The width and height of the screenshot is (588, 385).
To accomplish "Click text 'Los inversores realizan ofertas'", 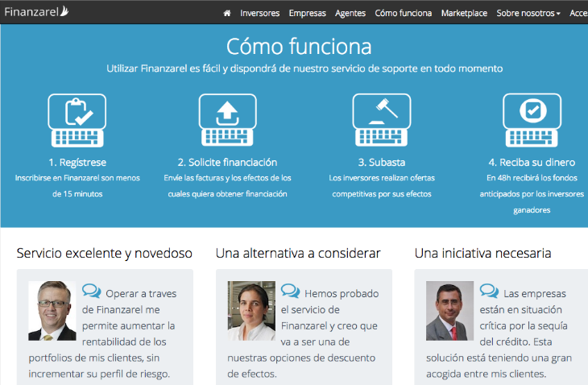I will [382, 178].
